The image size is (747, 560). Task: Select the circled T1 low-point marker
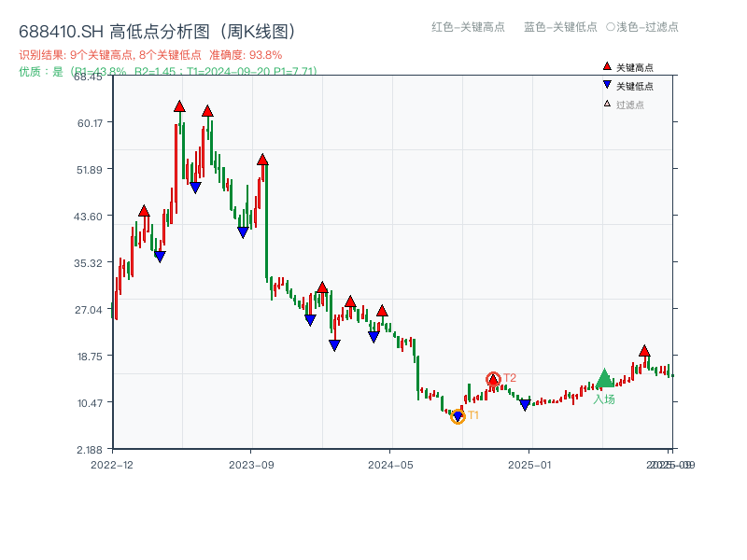click(459, 416)
